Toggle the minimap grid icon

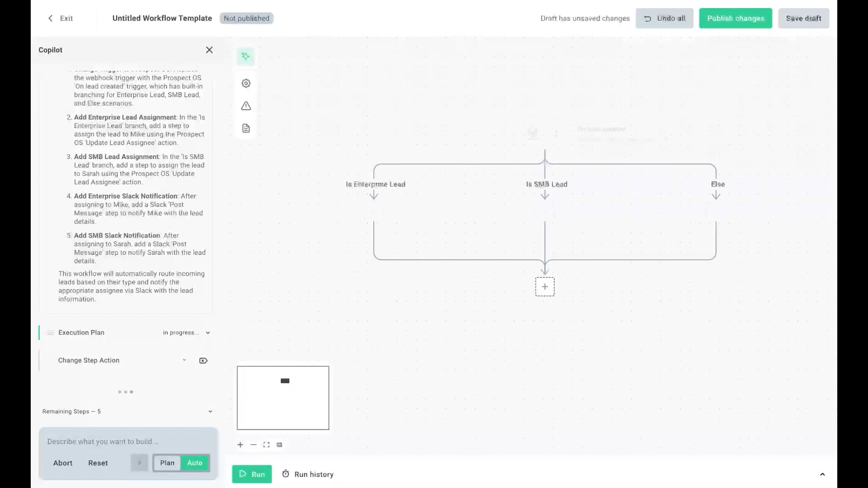279,445
